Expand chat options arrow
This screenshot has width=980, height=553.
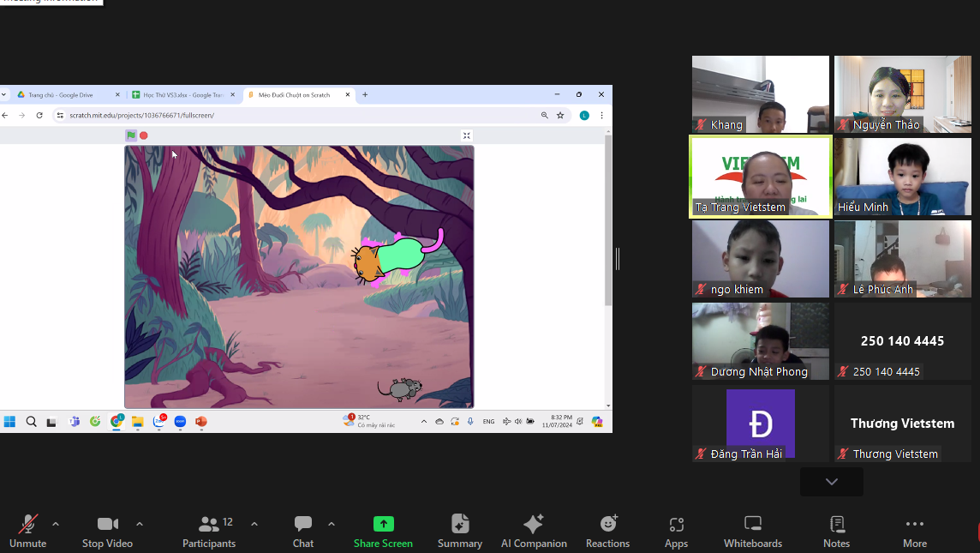pyautogui.click(x=332, y=524)
